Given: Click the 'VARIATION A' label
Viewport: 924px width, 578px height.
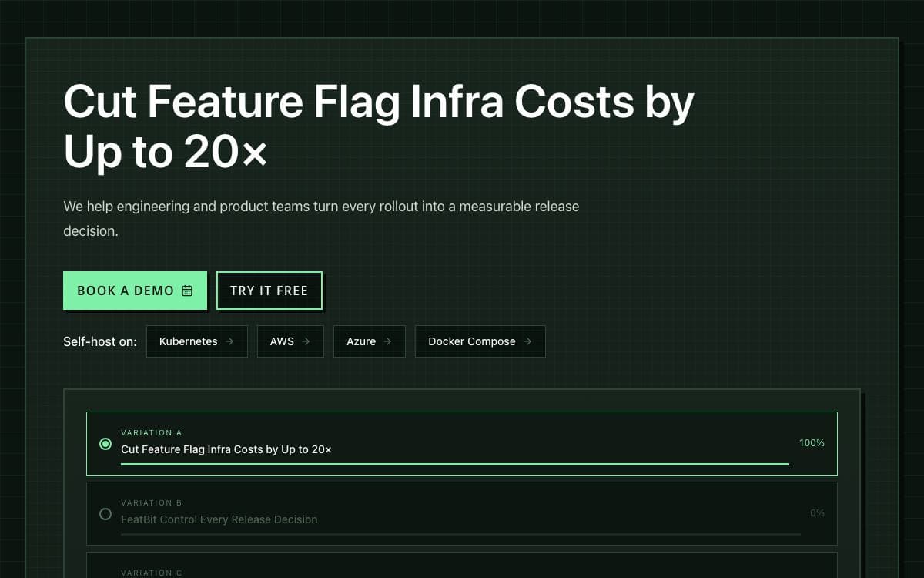Looking at the screenshot, I should [152, 432].
